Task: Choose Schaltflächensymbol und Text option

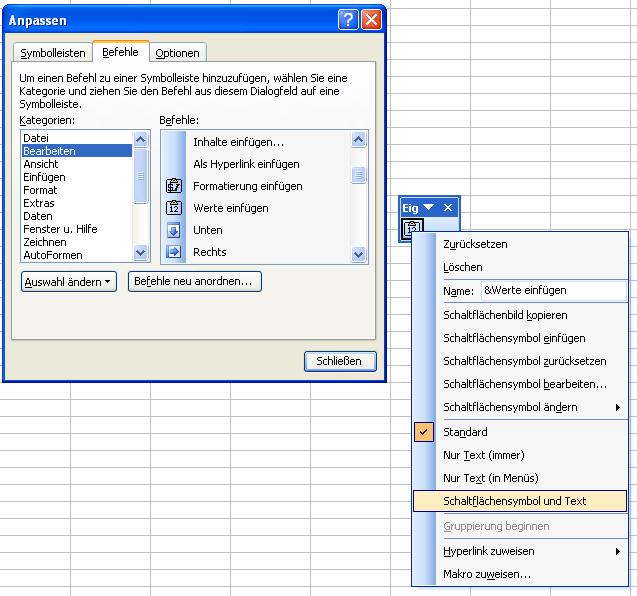Action: tap(514, 501)
